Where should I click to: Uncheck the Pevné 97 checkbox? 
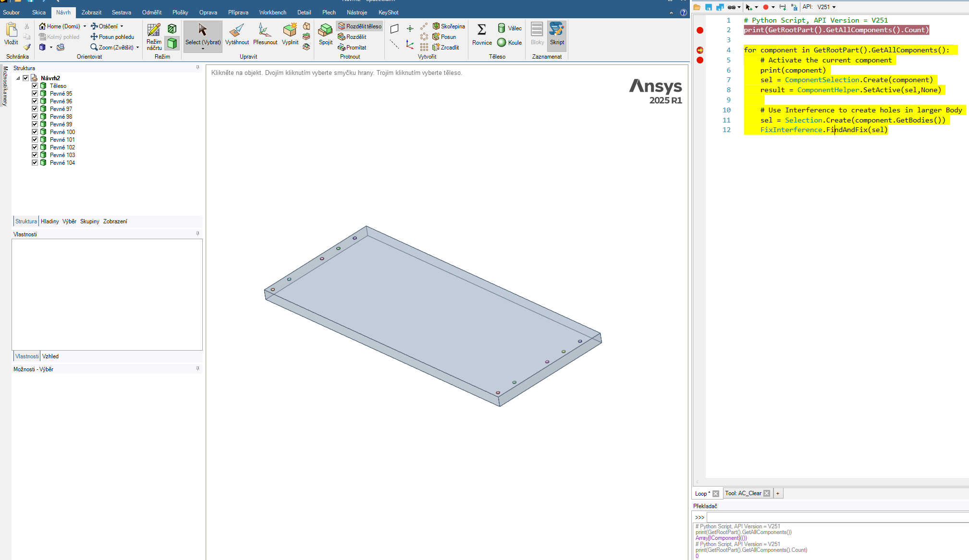[35, 109]
